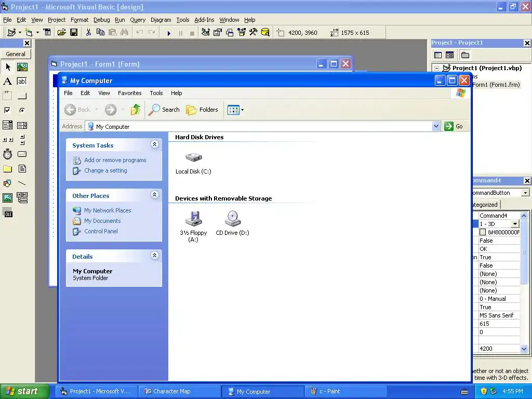Select the CD Drive (D:) icon

coord(232,223)
